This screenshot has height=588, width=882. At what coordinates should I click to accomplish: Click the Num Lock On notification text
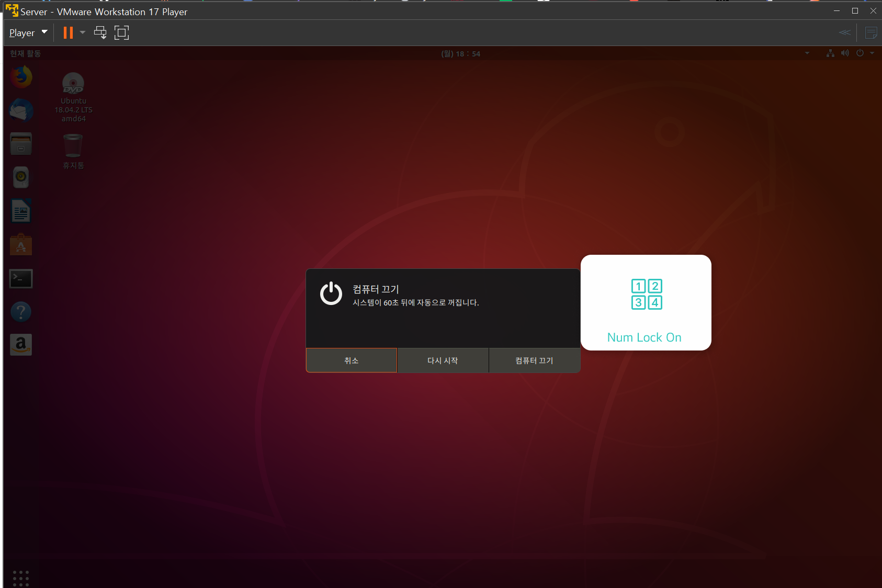(644, 337)
